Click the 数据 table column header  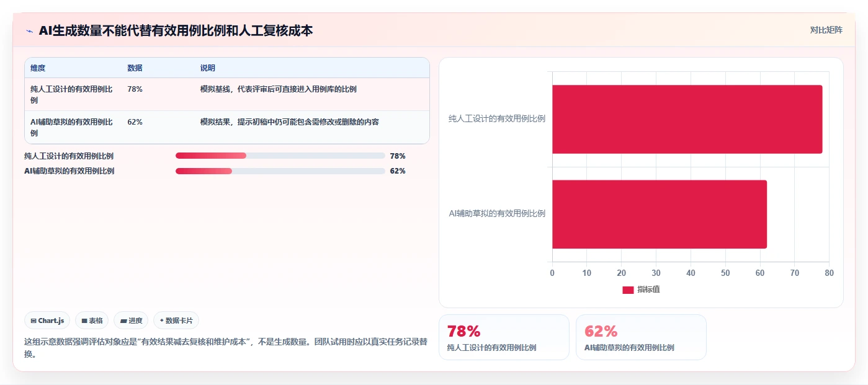pos(135,68)
